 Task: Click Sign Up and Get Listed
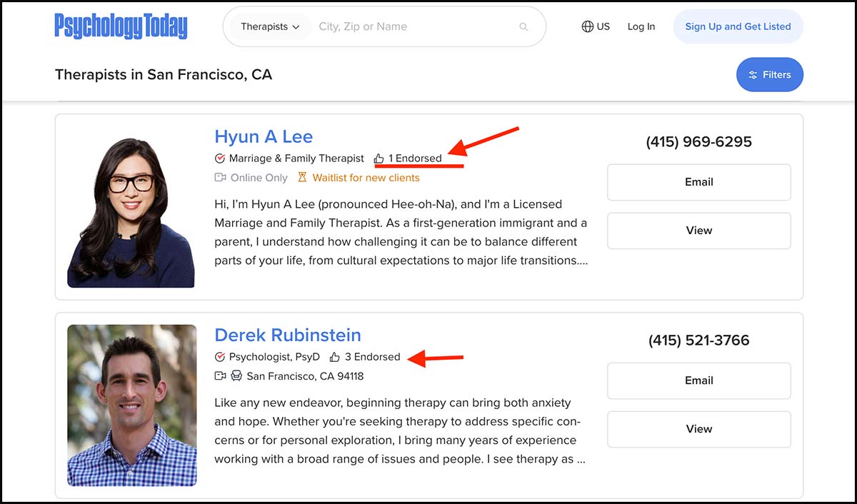(738, 26)
